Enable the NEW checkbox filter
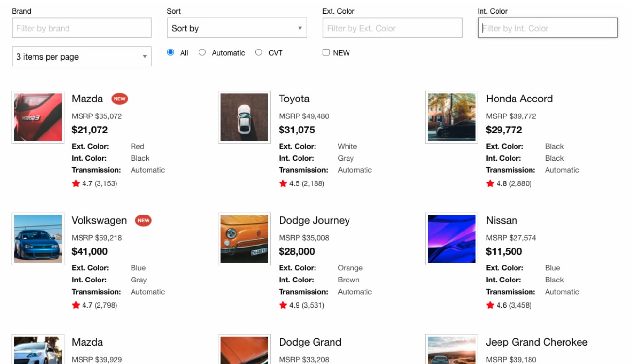Viewport: 631px width, 364px height. [x=326, y=52]
